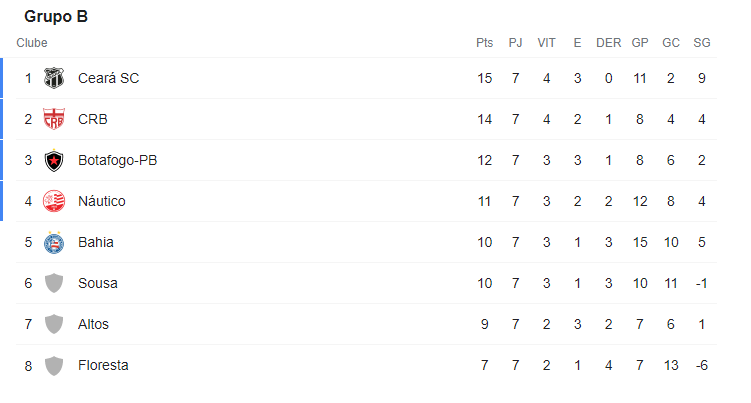Click the Bahia club crest

point(54,242)
